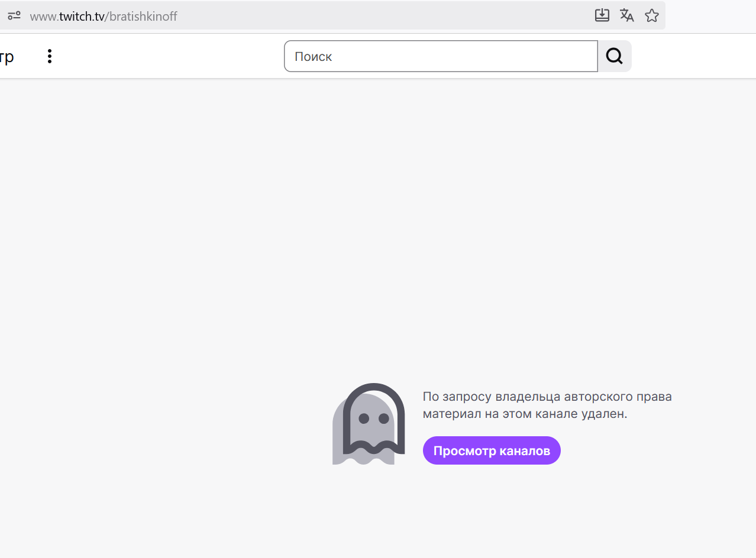Click the Поиск search input field

click(441, 56)
